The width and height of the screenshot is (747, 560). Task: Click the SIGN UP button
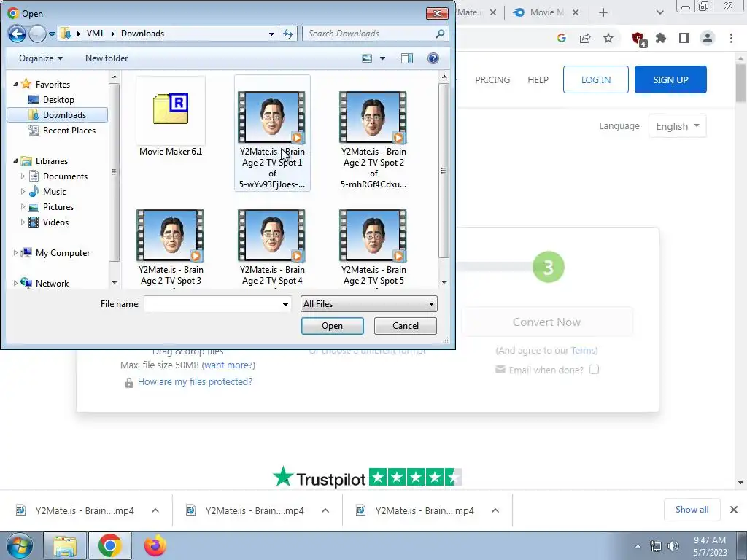point(670,79)
